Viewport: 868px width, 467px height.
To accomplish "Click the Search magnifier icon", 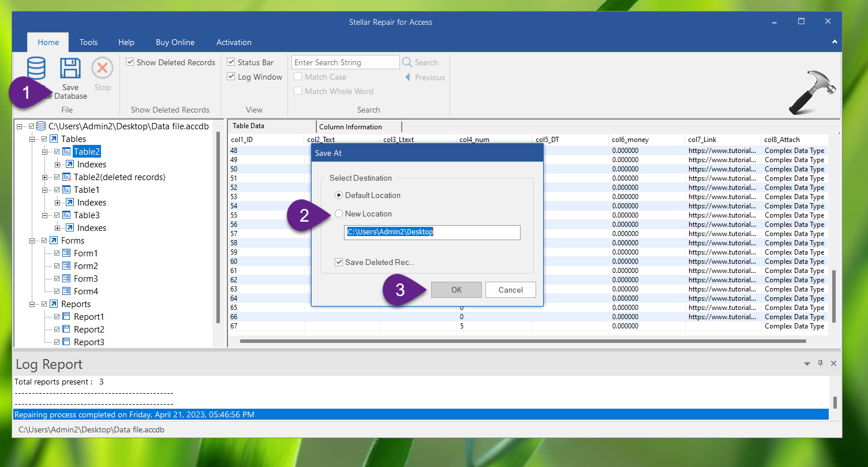I will [x=407, y=62].
